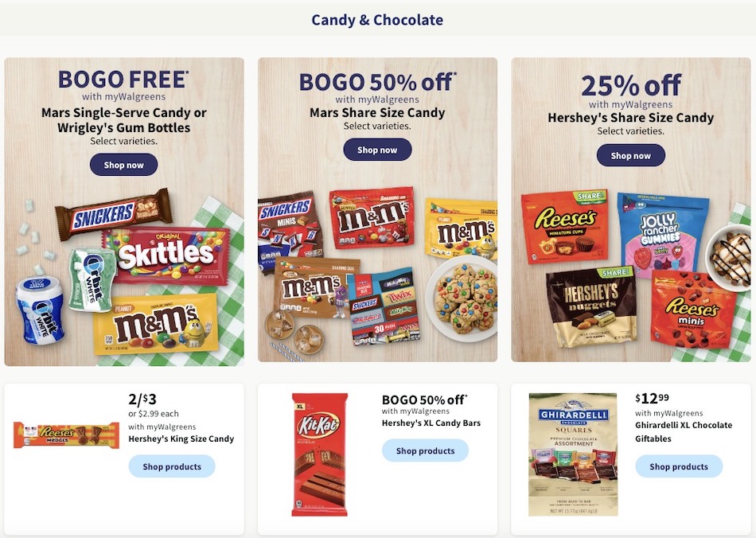This screenshot has width=756, height=538.
Task: Click Shop products for Hershey's King Size Candy
Action: (171, 466)
